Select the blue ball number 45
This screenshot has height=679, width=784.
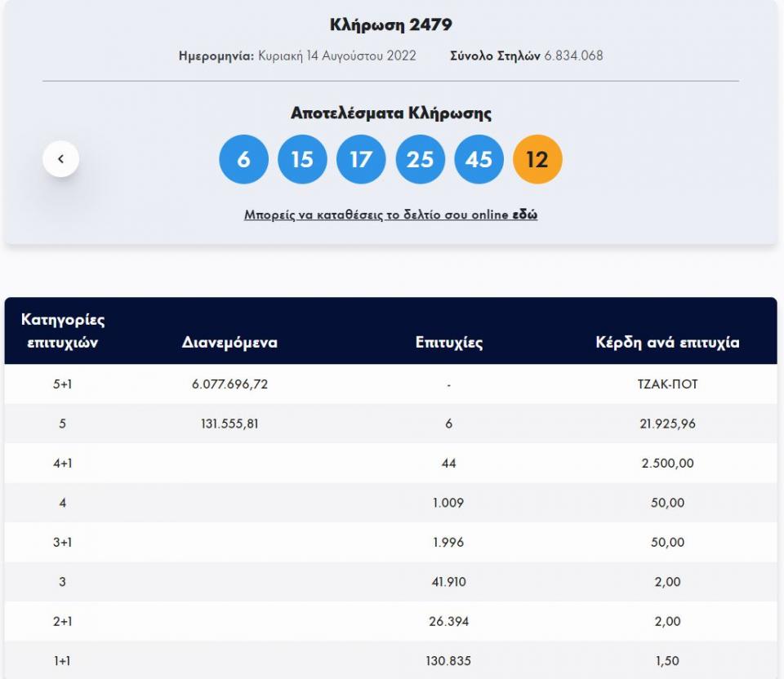click(479, 159)
